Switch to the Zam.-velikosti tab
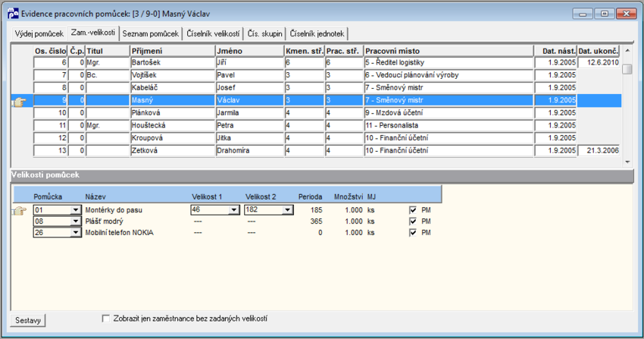Image resolution: width=644 pixels, height=339 pixels. point(93,33)
